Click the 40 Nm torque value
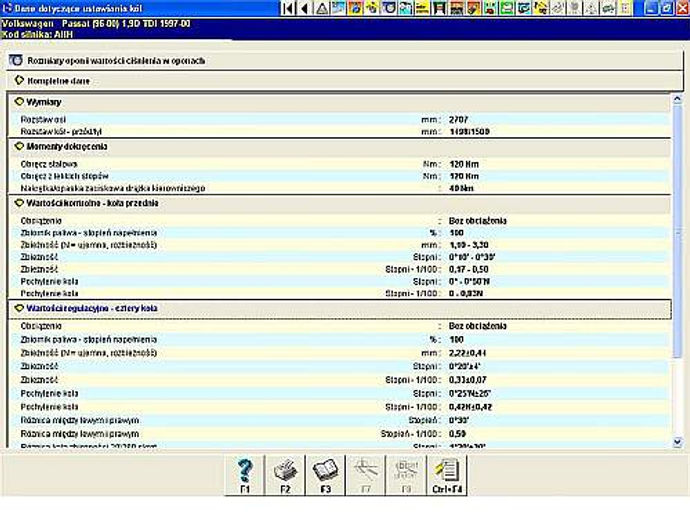This screenshot has width=690, height=518. coord(462,188)
